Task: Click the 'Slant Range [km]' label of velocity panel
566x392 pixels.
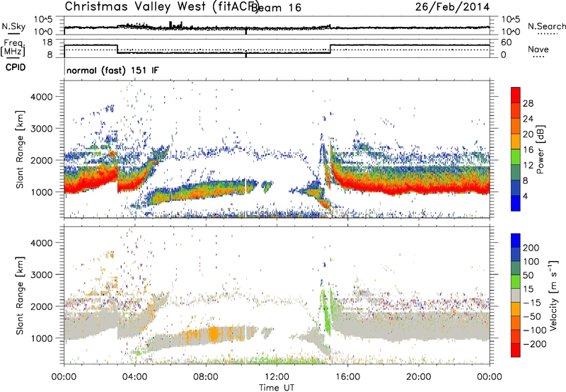Action: pos(20,296)
